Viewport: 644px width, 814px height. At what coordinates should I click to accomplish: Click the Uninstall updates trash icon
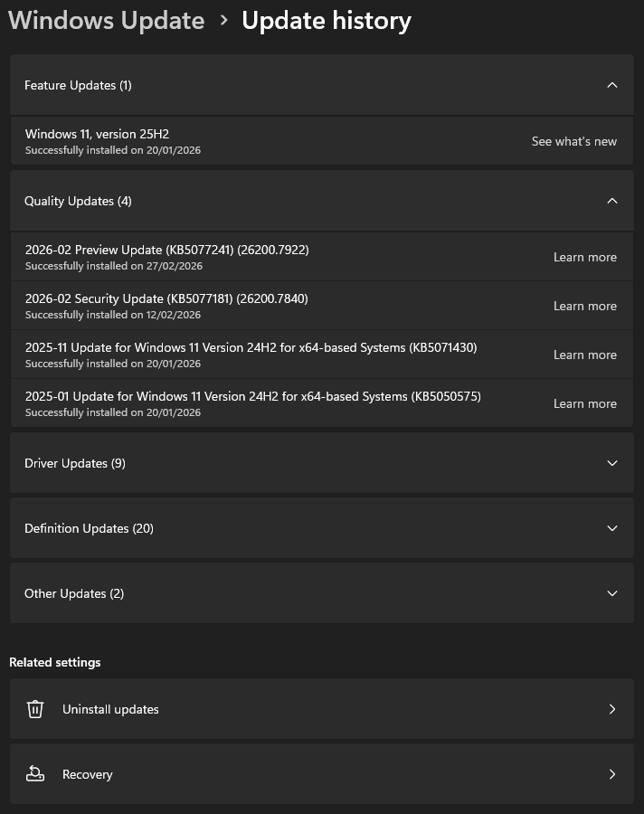pyautogui.click(x=35, y=709)
